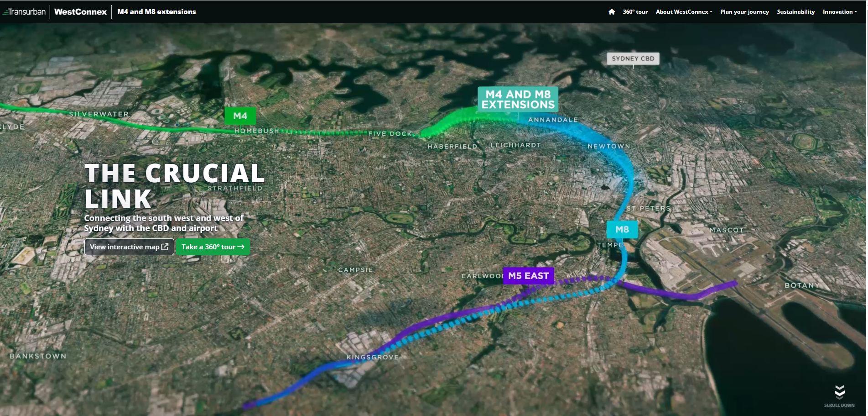
Task: Click the MASCOT suburb label
Action: coord(727,230)
